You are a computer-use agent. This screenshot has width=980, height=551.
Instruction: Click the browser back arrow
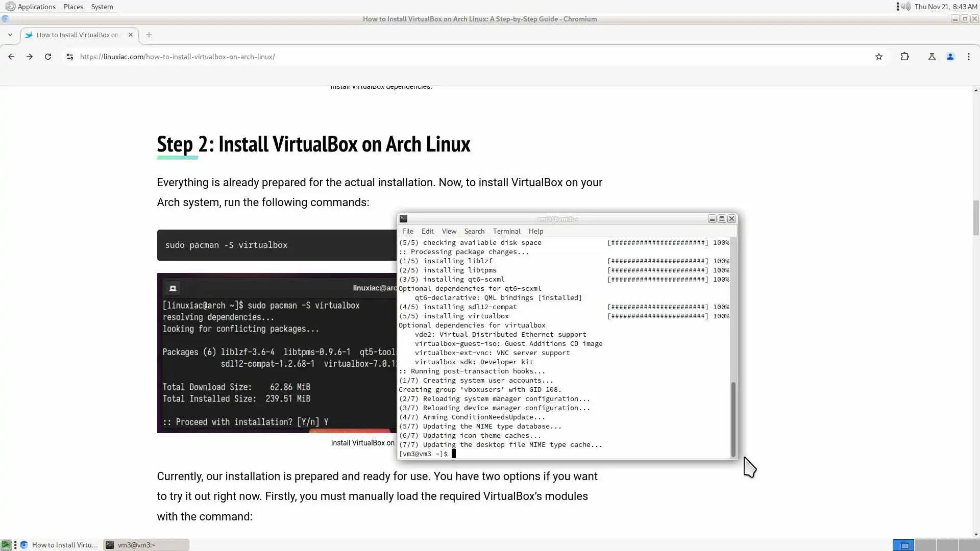pos(11,57)
